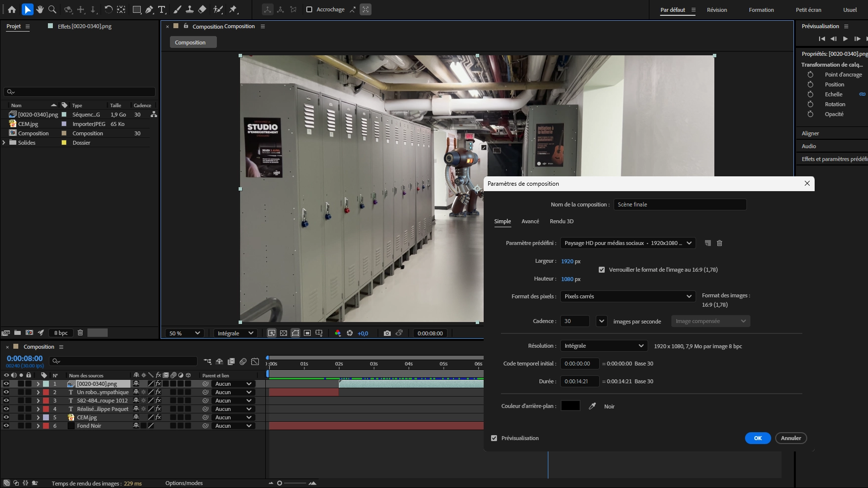Image resolution: width=868 pixels, height=488 pixels.
Task: Select the Pen tool
Action: (x=150, y=9)
